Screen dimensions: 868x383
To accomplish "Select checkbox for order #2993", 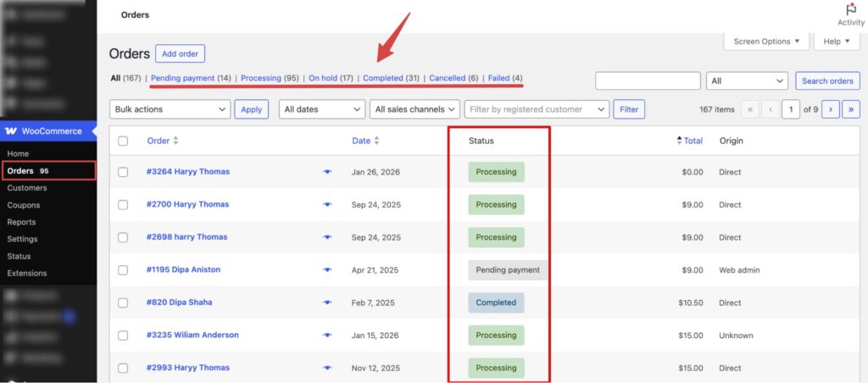I will pos(123,368).
